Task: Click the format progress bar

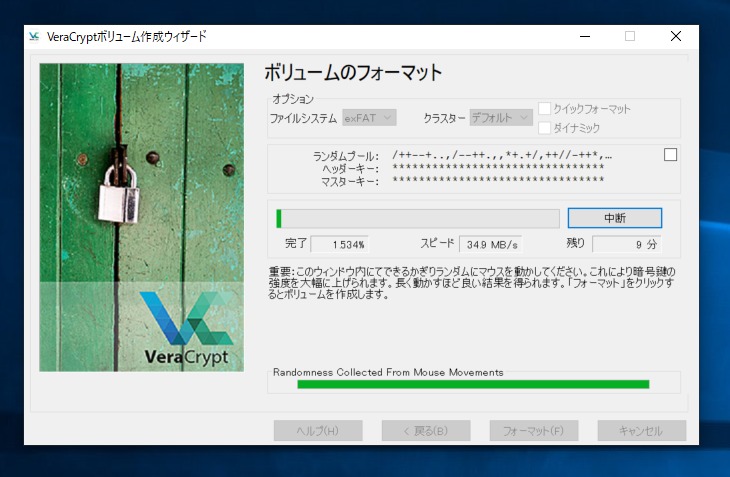Action: click(x=418, y=218)
